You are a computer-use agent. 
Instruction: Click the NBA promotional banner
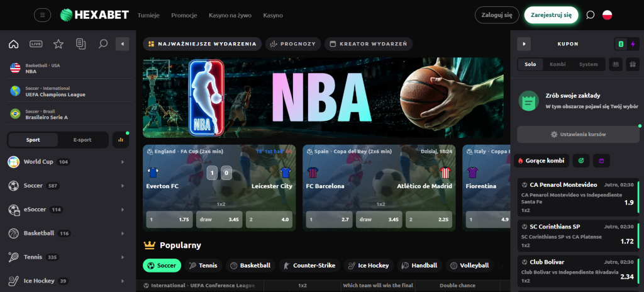tap(323, 98)
